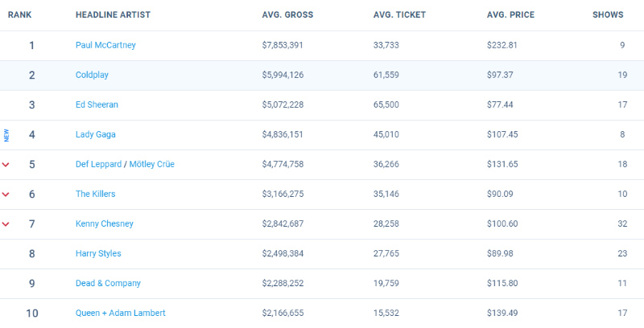Sort by AVG. GROSS column header
This screenshot has width=644, height=328.
[x=287, y=14]
